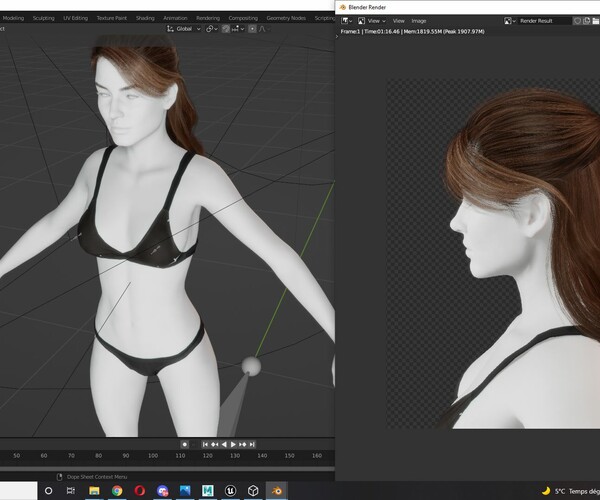The width and height of the screenshot is (600, 500).
Task: Click the Windows Cortana circle icon on taskbar
Action: 49,490
